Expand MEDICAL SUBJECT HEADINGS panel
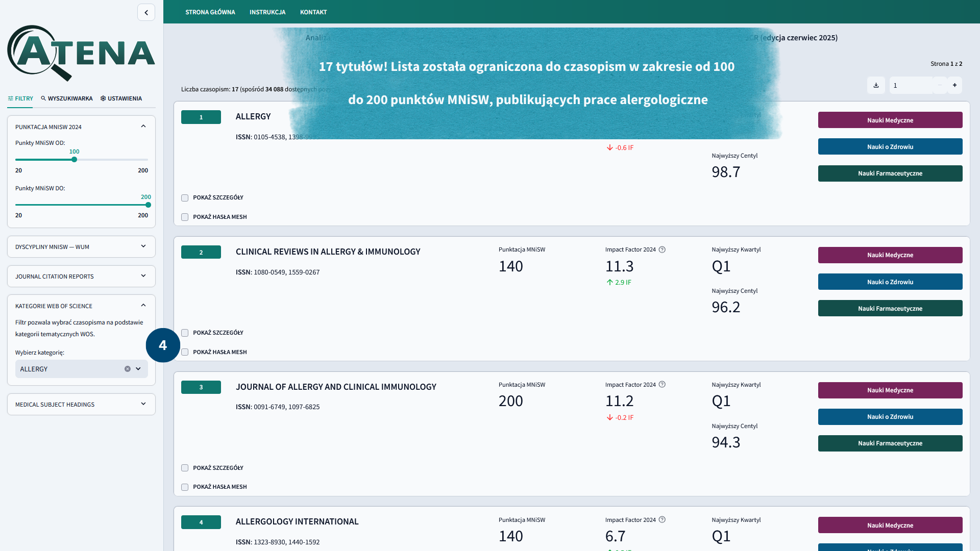This screenshot has width=980, height=551. [x=81, y=404]
